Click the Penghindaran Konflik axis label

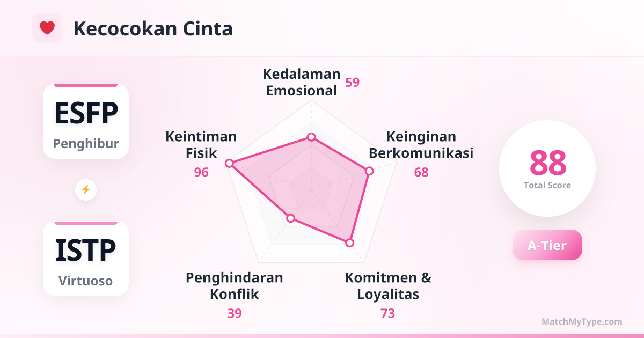coord(235,286)
